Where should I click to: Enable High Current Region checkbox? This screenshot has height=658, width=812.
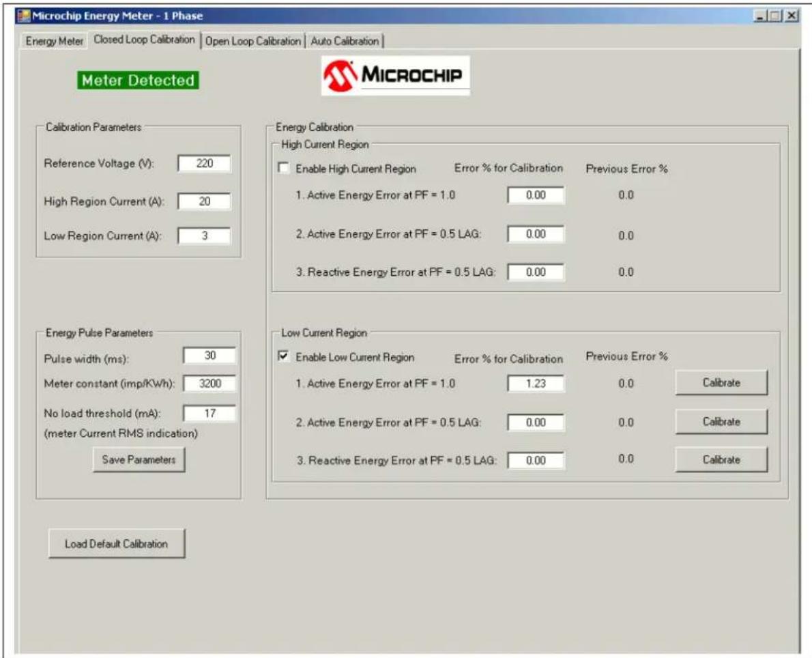(284, 168)
